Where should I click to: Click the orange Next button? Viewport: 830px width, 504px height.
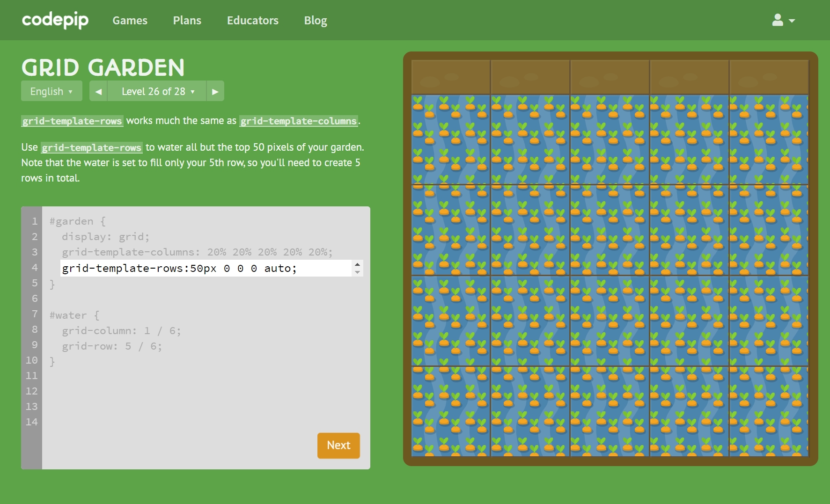pyautogui.click(x=338, y=446)
